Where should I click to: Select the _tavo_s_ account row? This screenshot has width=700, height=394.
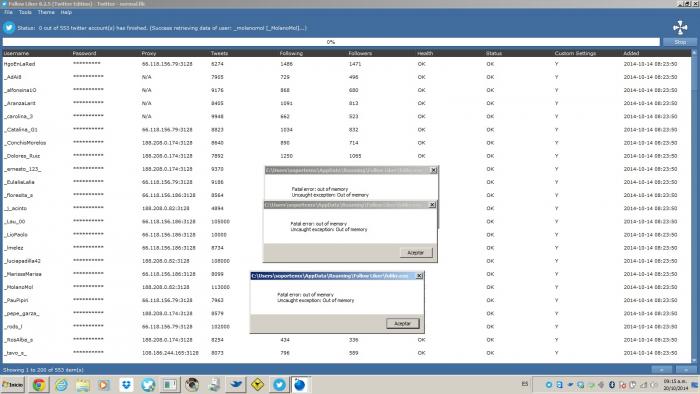pos(346,353)
